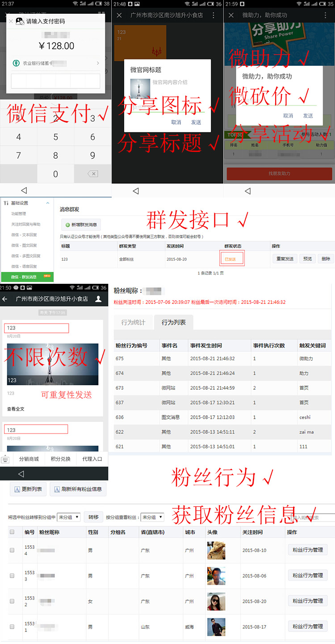
Task: Tap digit 4 on the payment keypad
Action: click(18, 137)
